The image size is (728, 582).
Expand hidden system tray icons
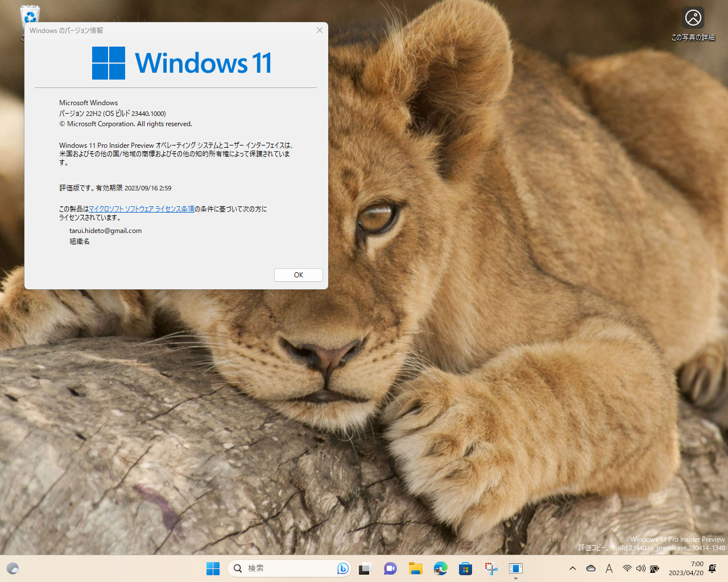573,568
